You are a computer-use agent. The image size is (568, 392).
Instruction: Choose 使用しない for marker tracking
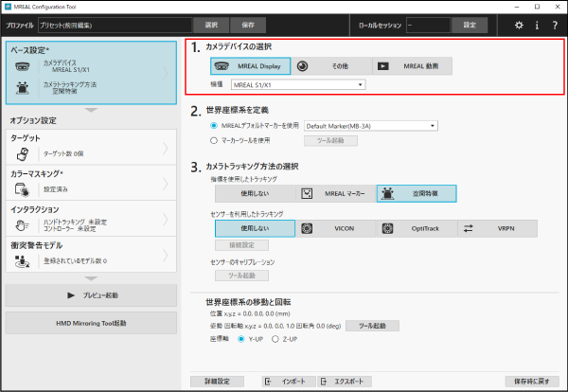pyautogui.click(x=255, y=193)
